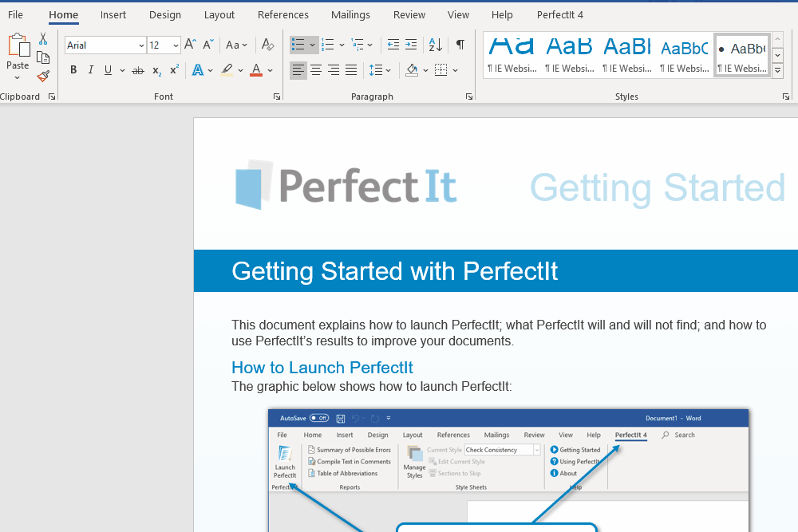Open font color dropdown arrow
This screenshot has width=798, height=532.
pyautogui.click(x=271, y=71)
